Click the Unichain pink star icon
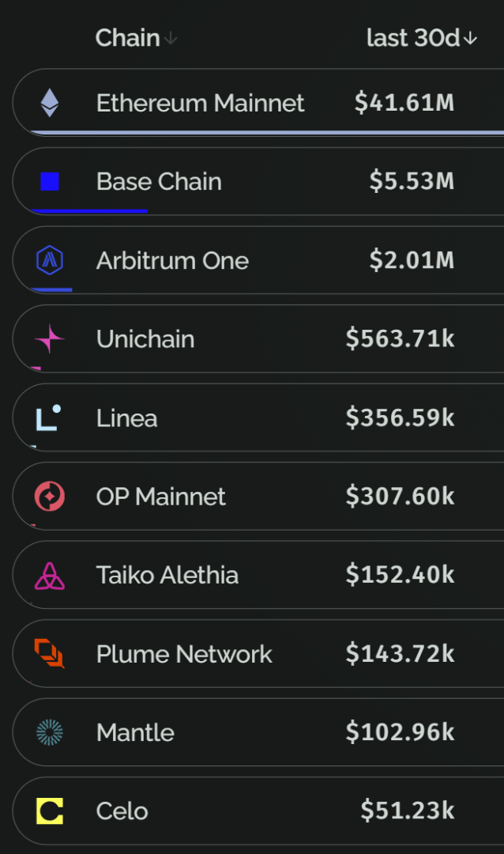 pos(50,338)
